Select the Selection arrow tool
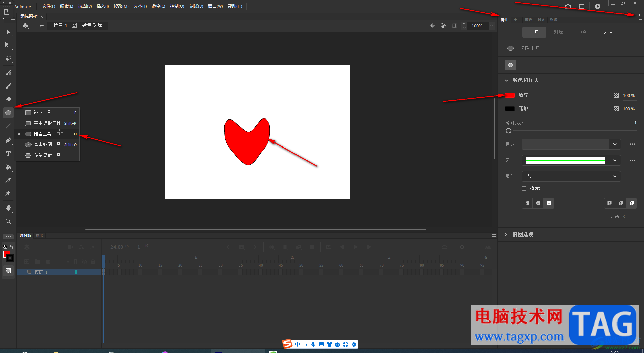 pos(8,32)
